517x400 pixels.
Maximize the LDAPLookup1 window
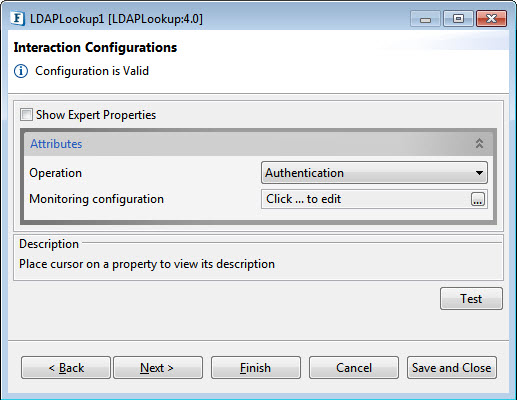[x=458, y=19]
